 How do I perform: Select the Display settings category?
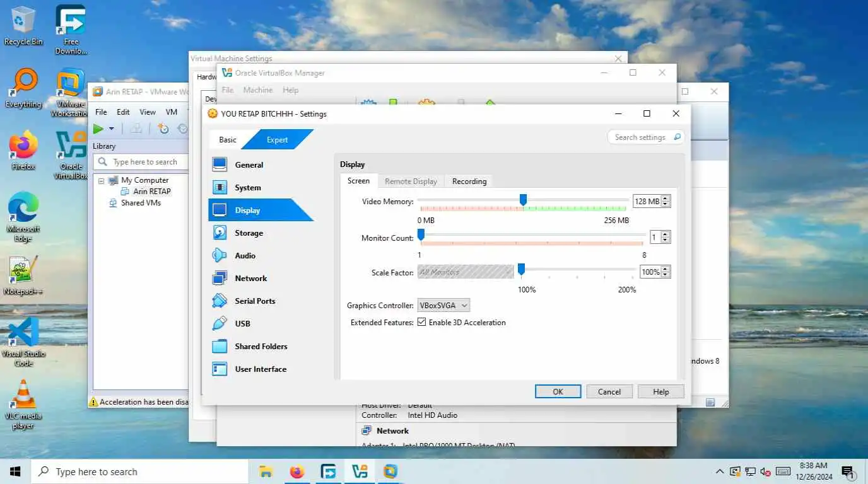261,210
